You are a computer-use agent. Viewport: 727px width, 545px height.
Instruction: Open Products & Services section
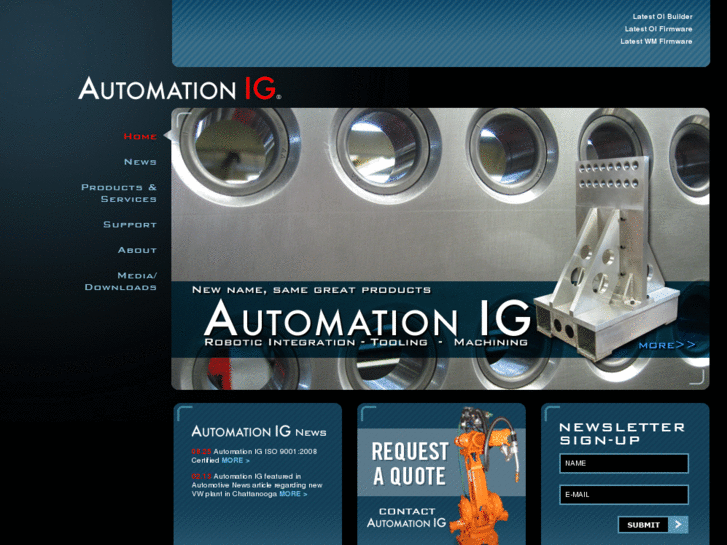coord(119,193)
